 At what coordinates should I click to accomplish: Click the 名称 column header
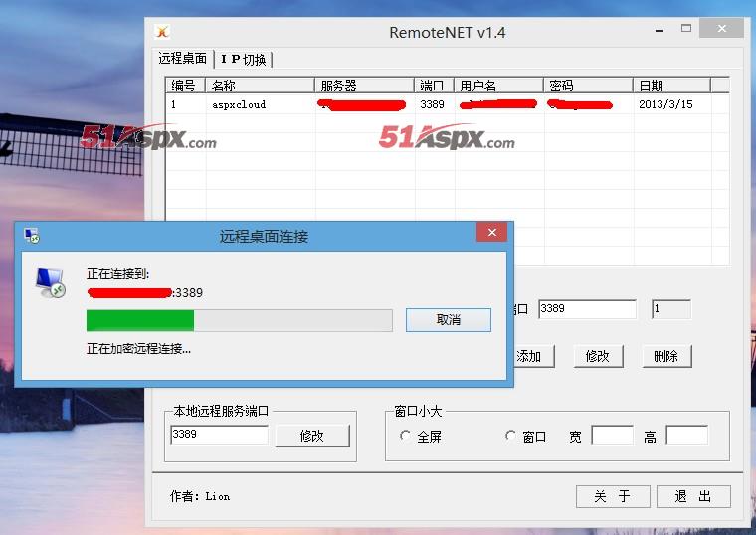click(x=260, y=86)
